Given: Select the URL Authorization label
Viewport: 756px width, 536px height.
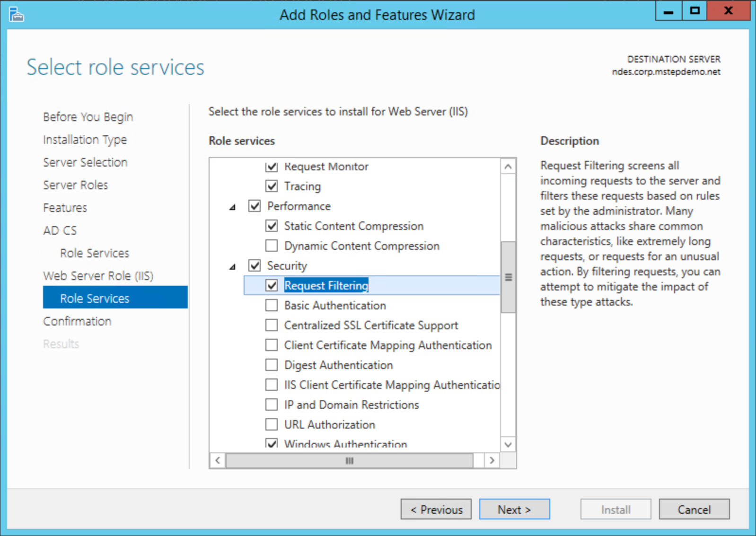Looking at the screenshot, I should [330, 425].
